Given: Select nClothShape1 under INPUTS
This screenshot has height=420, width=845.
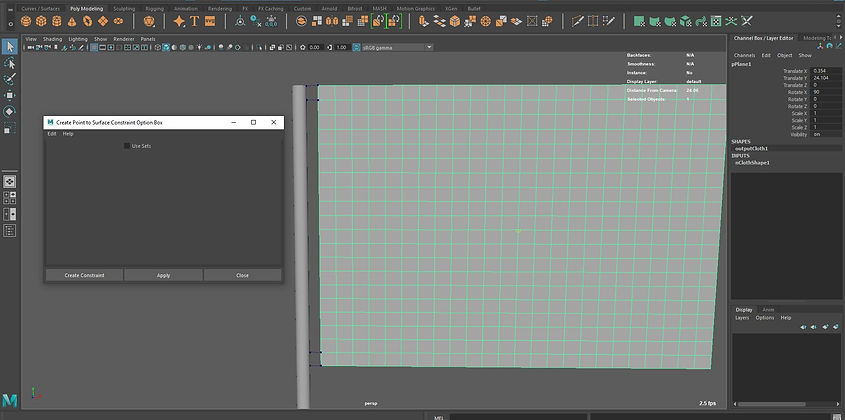Looking at the screenshot, I should pyautogui.click(x=752, y=162).
